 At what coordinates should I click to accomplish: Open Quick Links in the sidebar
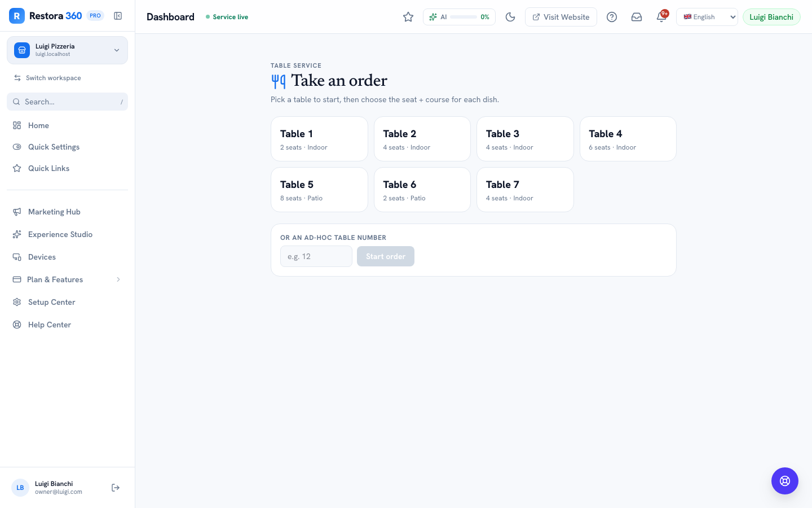point(68,168)
